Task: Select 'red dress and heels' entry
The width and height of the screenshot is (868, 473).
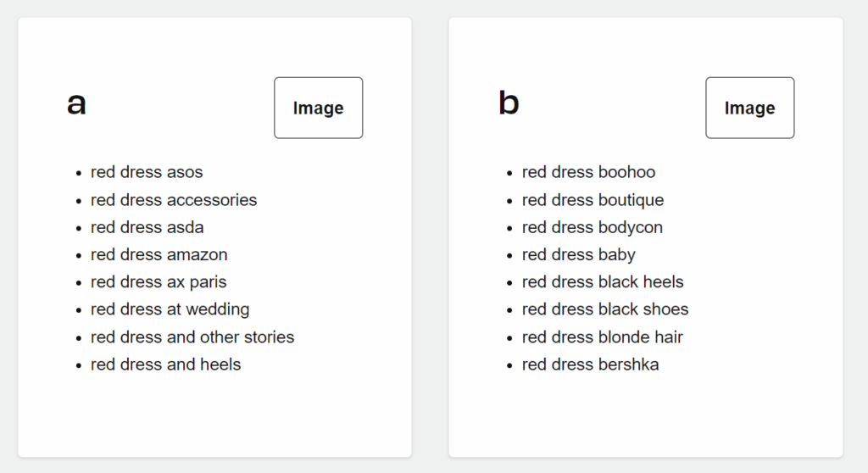Action: tap(165, 364)
